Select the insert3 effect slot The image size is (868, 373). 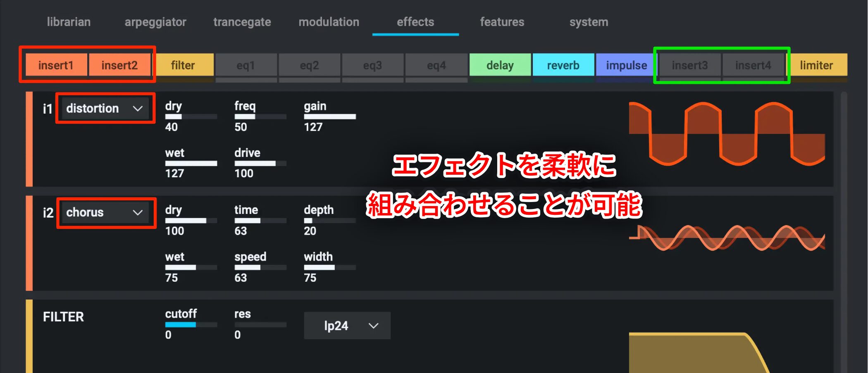(690, 65)
